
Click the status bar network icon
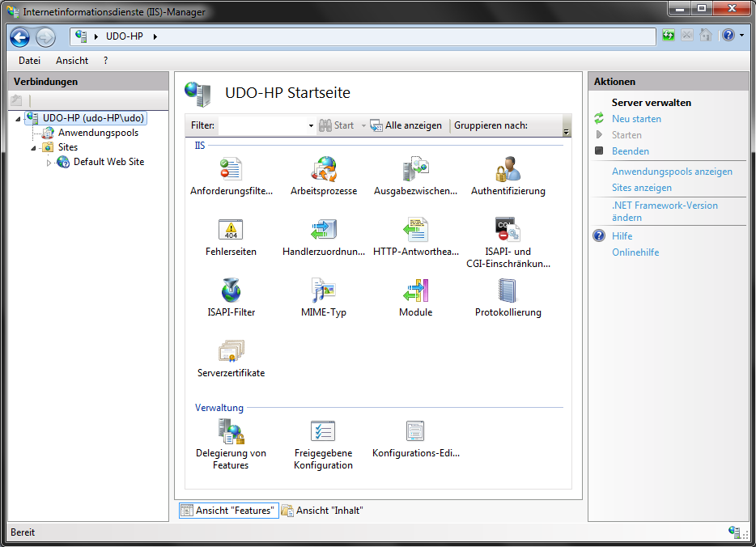click(x=734, y=532)
